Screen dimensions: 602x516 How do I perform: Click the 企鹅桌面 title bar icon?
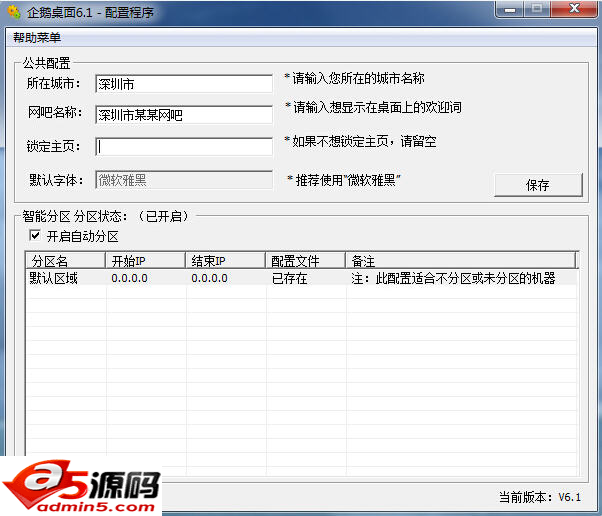[x=15, y=12]
